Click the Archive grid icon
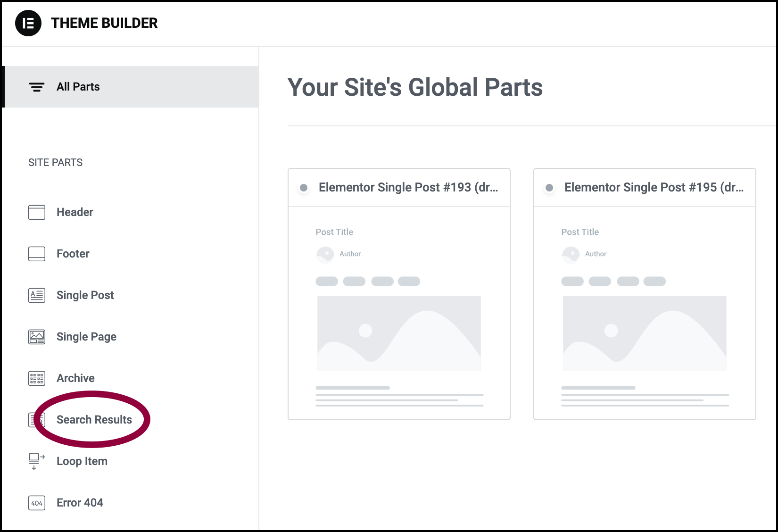Viewport: 778px width, 532px height. tap(37, 378)
